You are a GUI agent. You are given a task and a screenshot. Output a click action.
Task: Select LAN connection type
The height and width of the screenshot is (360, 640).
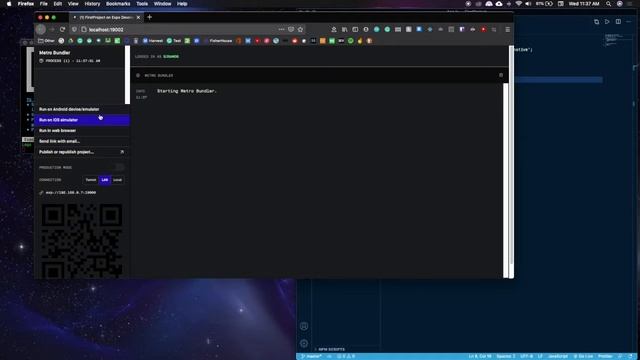point(105,180)
